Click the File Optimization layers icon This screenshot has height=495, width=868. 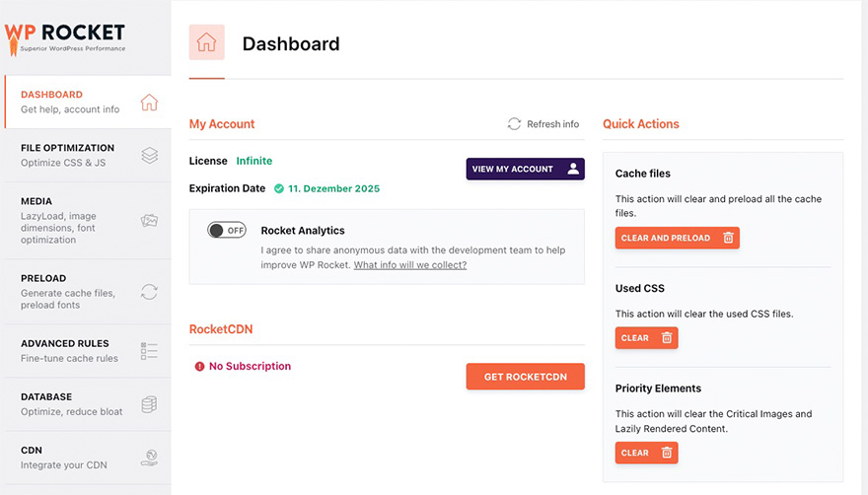[x=149, y=155]
